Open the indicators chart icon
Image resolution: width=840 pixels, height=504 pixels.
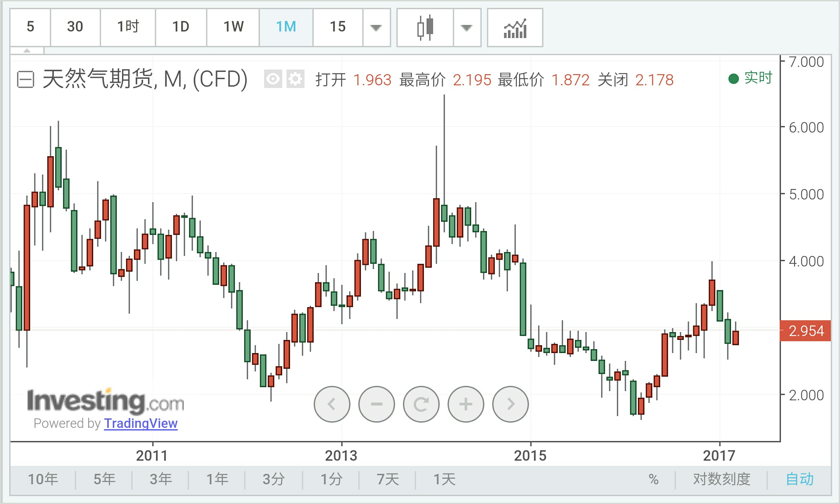pyautogui.click(x=515, y=27)
